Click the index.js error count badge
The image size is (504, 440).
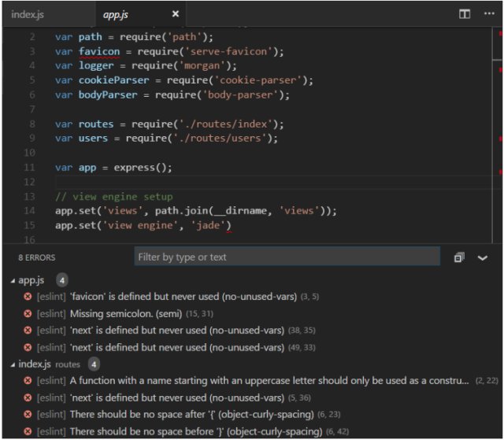coord(94,364)
